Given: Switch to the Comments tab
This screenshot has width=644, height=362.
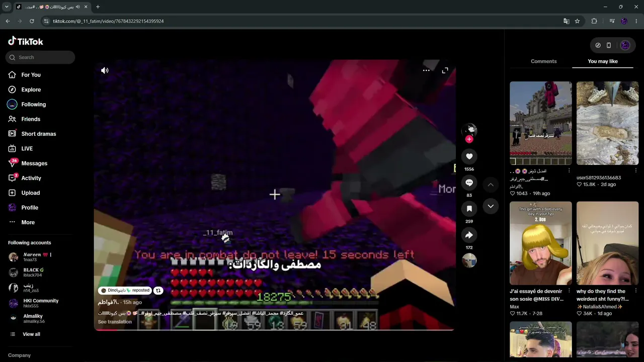Looking at the screenshot, I should 543,61.
